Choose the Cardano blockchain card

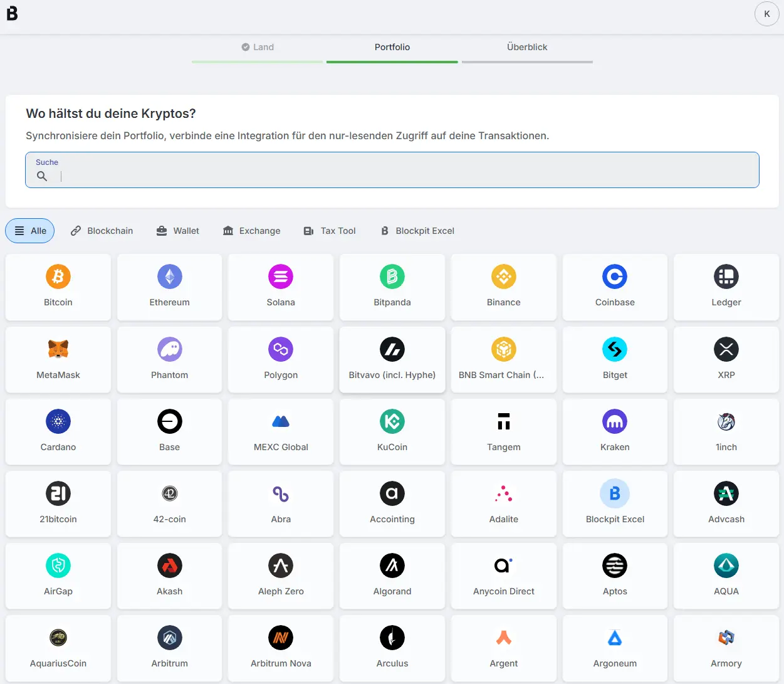point(58,432)
